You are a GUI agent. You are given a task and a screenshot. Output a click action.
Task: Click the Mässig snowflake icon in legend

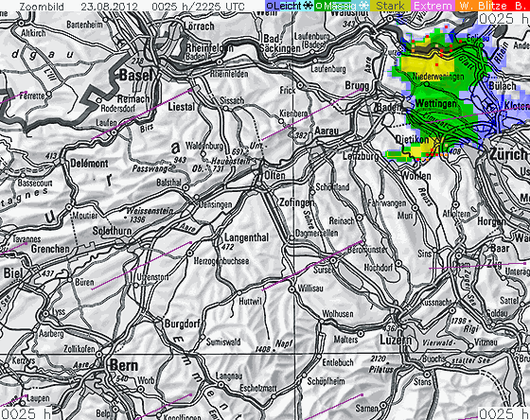pos(363,6)
